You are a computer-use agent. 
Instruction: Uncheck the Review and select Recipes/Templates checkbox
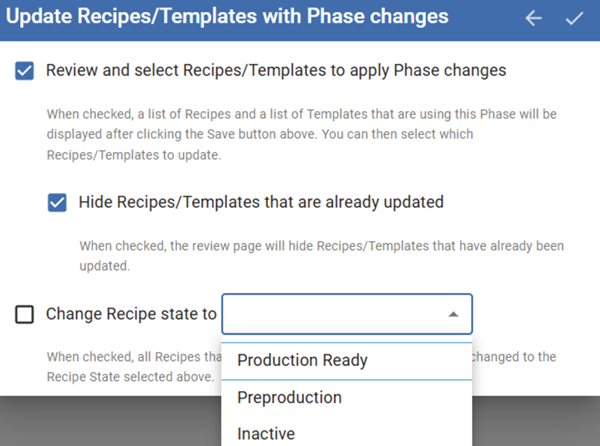coord(25,71)
